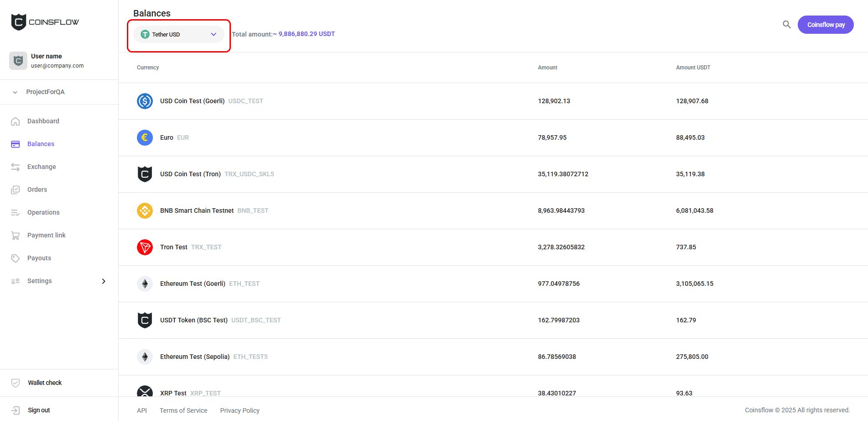This screenshot has width=868, height=421.
Task: Click the Euro currency icon
Action: point(145,137)
